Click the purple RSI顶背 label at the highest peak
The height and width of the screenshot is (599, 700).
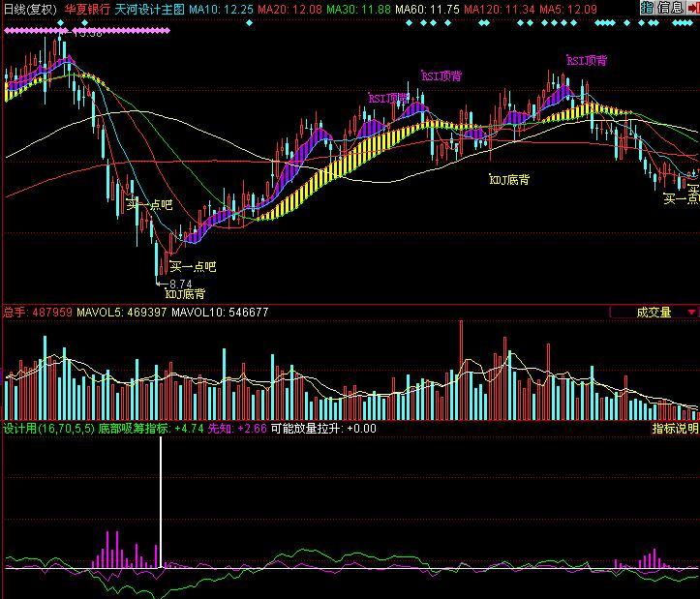587,60
